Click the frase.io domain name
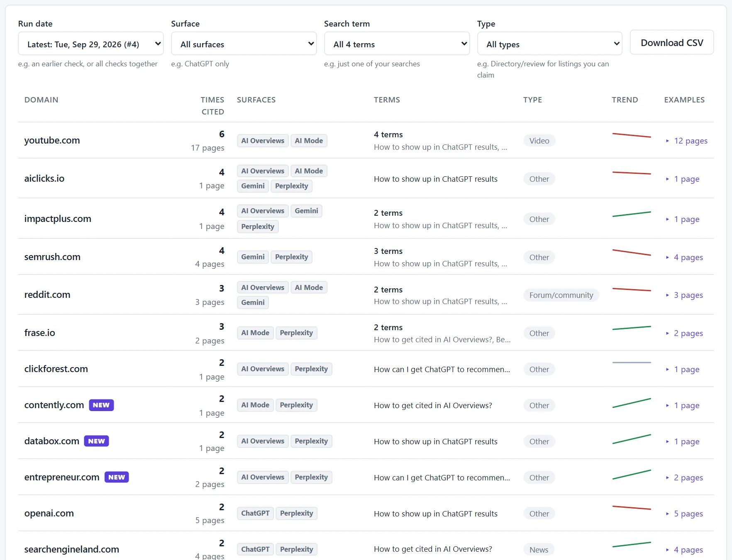 click(x=40, y=333)
